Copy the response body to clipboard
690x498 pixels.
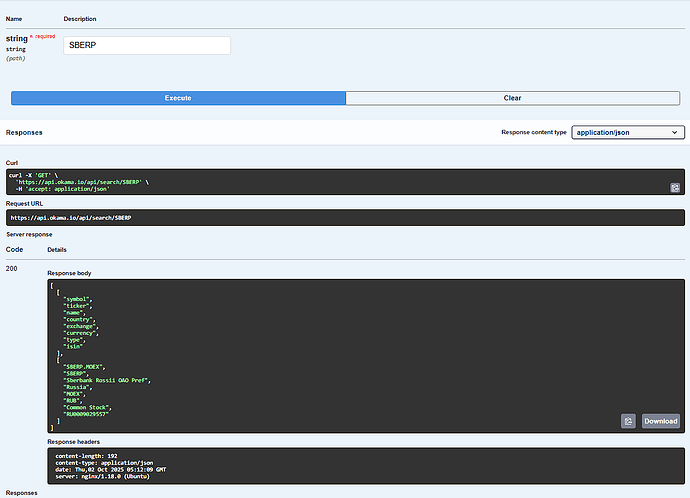click(628, 421)
